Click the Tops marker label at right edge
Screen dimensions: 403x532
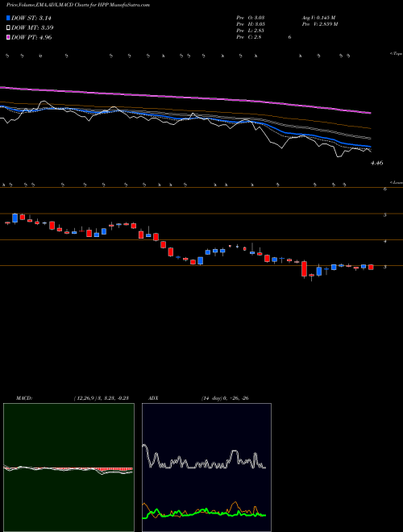396,53
